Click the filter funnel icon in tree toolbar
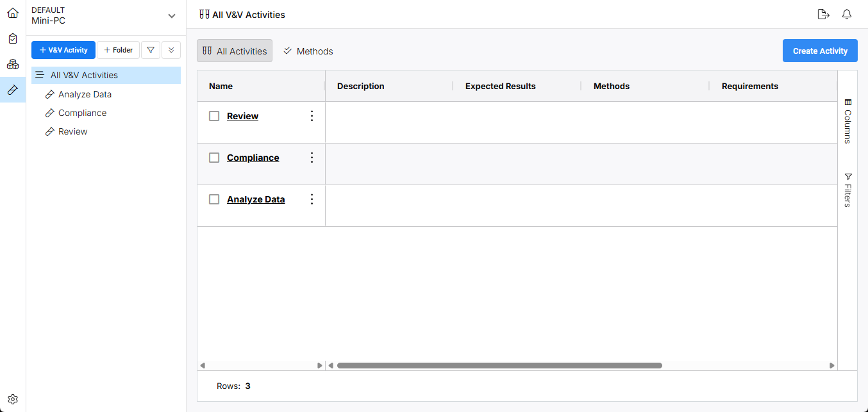Screen dimensions: 868x412 point(150,50)
